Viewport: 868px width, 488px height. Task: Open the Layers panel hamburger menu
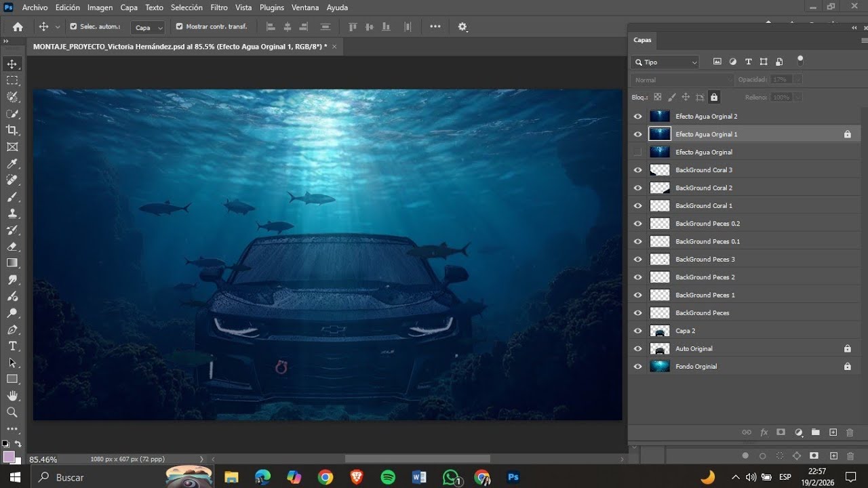[863, 40]
